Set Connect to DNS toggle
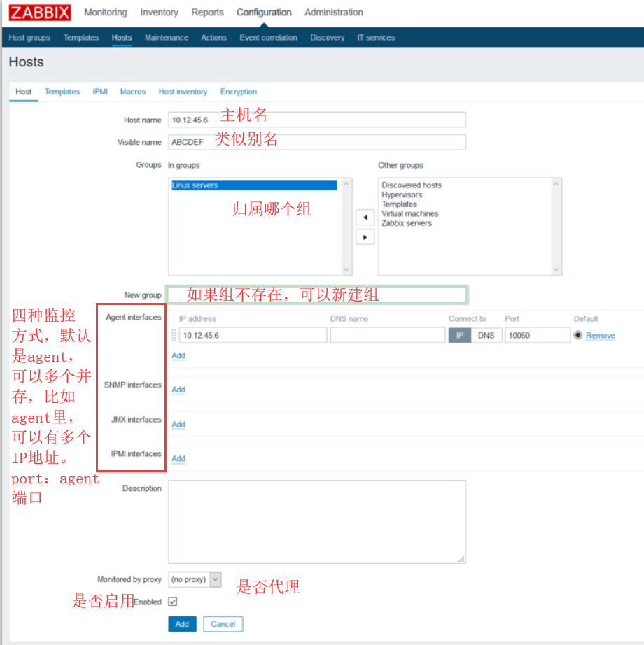 point(486,335)
